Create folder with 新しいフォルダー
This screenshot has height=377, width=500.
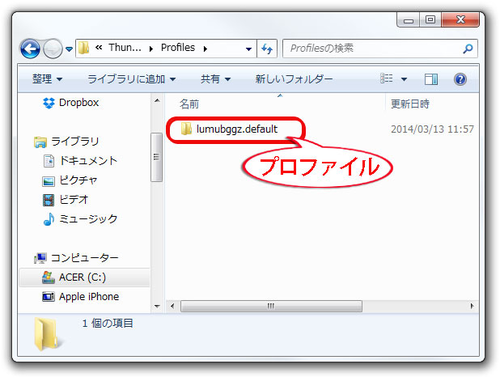click(294, 79)
